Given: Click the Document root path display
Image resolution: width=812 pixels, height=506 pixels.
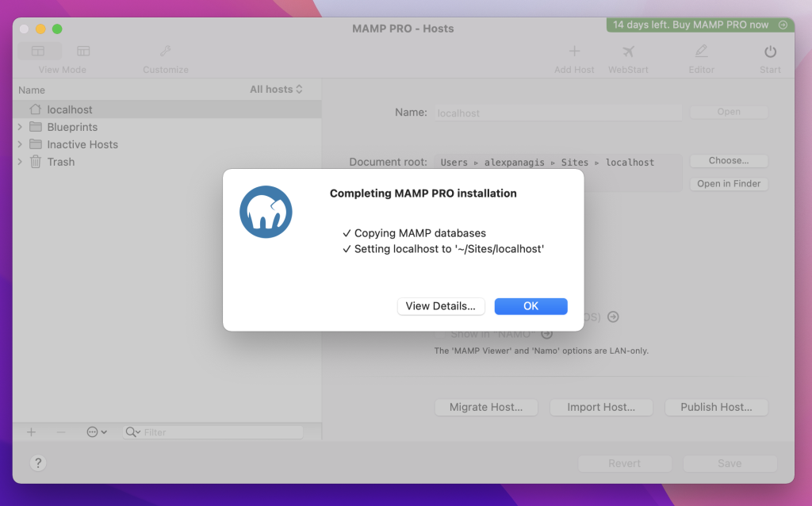Looking at the screenshot, I should point(558,173).
